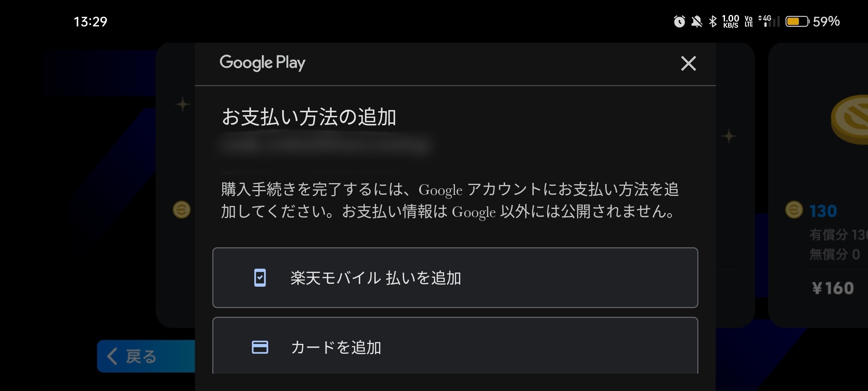Click the Google Play header label
This screenshot has height=391, width=868.
[262, 63]
